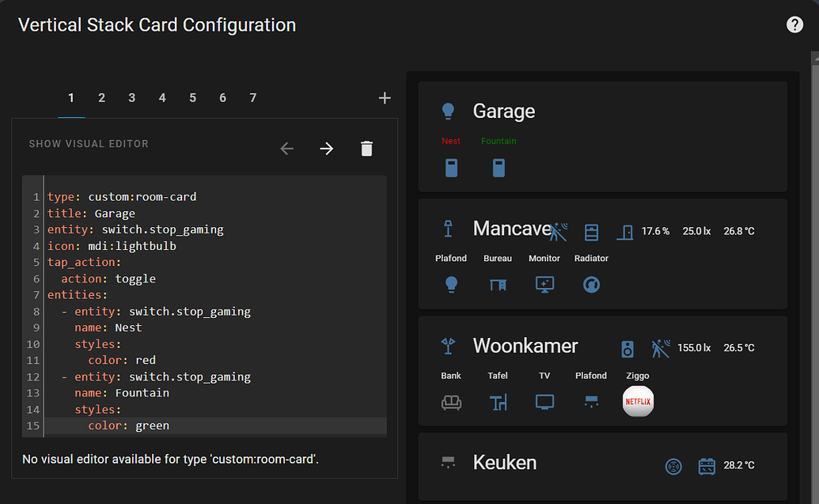The width and height of the screenshot is (819, 504).
Task: Switch to card tab 1
Action: 71,97
